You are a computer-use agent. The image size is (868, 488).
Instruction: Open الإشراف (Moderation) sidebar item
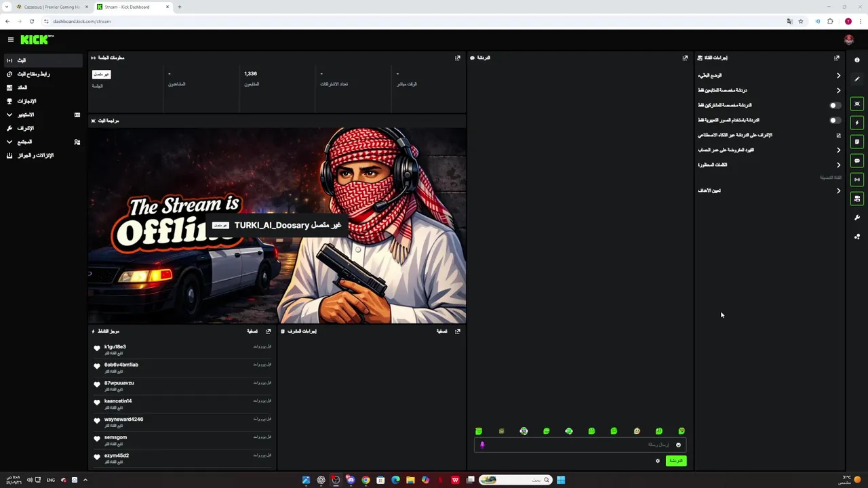pyautogui.click(x=43, y=128)
